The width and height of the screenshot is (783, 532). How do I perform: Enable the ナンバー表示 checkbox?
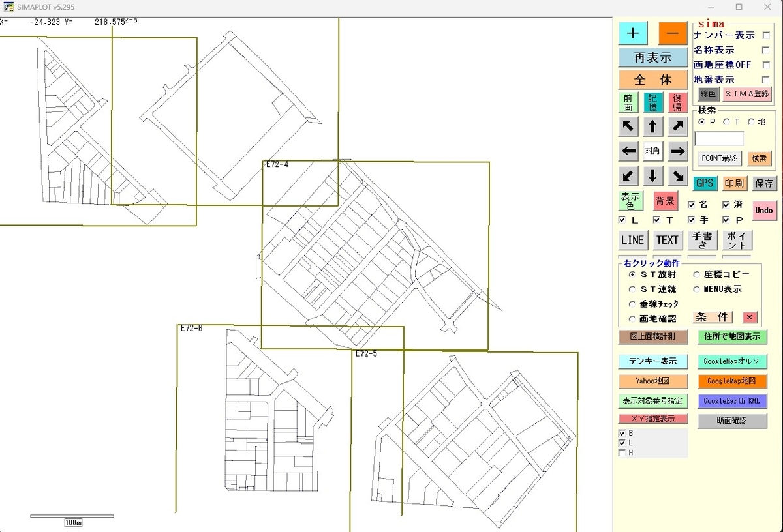(x=765, y=36)
